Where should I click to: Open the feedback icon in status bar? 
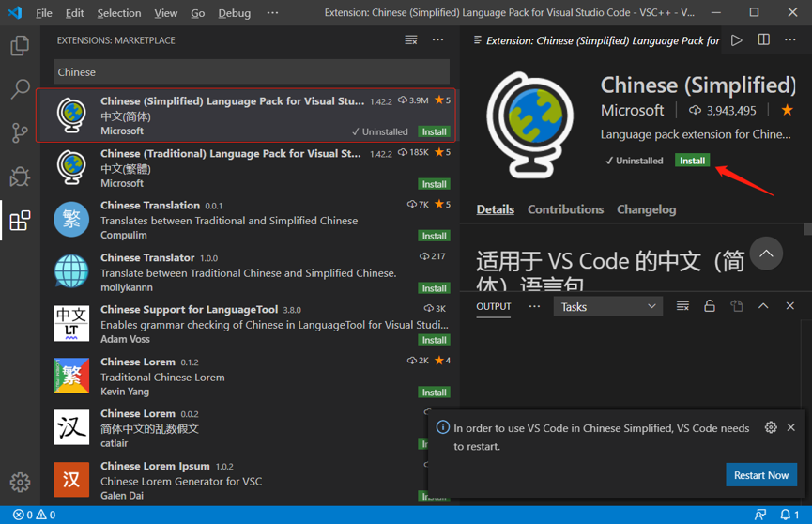pos(760,515)
